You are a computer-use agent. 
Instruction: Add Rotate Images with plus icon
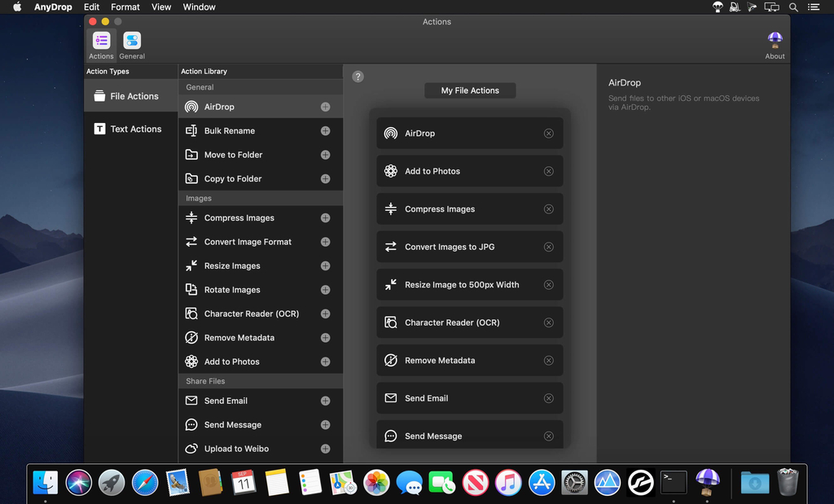[325, 290]
